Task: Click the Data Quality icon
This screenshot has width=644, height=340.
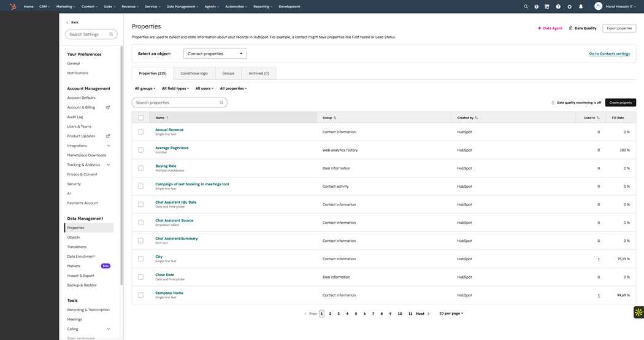Action: pyautogui.click(x=570, y=28)
